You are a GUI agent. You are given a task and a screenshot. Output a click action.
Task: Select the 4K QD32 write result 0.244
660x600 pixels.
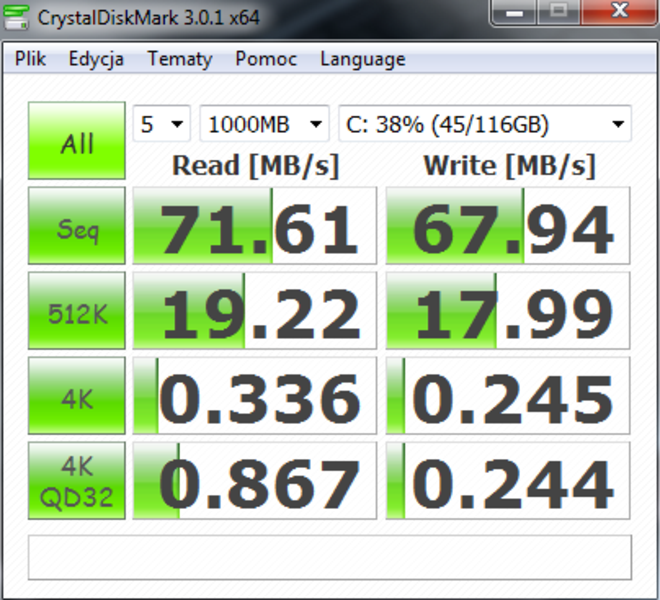508,481
